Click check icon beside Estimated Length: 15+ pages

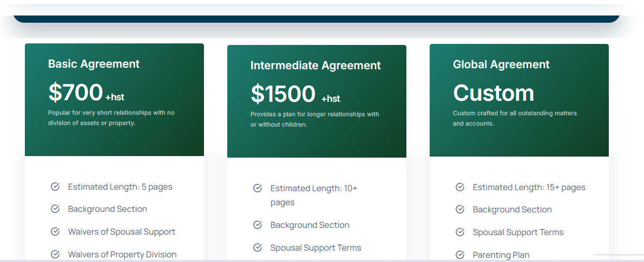point(460,187)
